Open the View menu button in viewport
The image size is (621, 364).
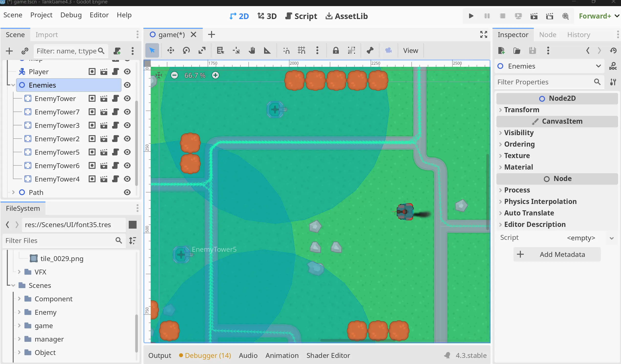tap(411, 51)
